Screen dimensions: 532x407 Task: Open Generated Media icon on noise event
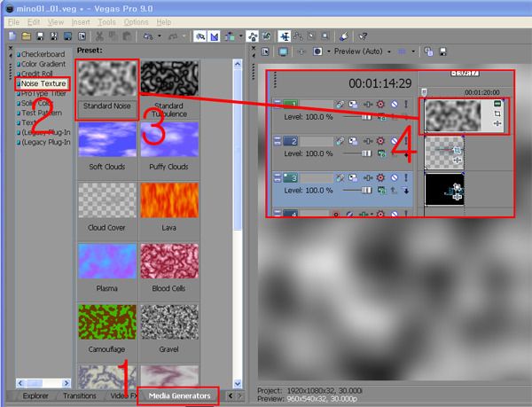(497, 104)
